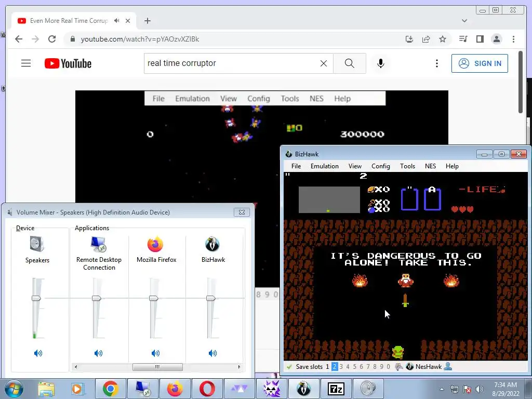This screenshot has width=532, height=399.
Task: Open BizHawk Tools menu
Action: tap(407, 166)
